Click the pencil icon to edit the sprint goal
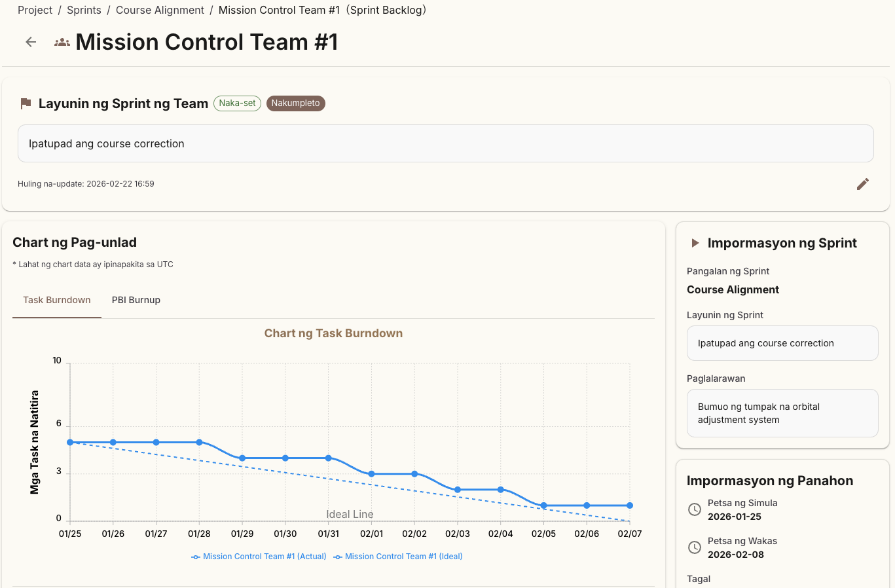The height and width of the screenshot is (588, 895). (x=862, y=184)
